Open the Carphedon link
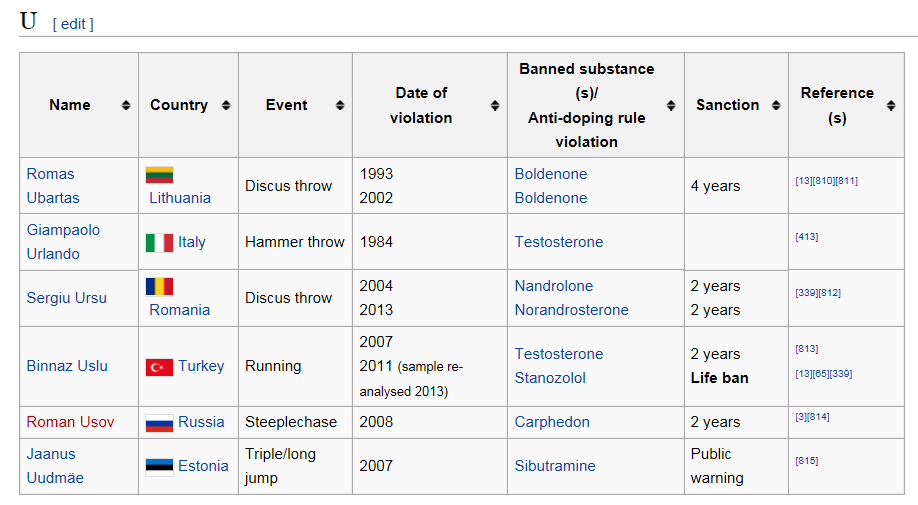The width and height of the screenshot is (918, 505). [552, 422]
